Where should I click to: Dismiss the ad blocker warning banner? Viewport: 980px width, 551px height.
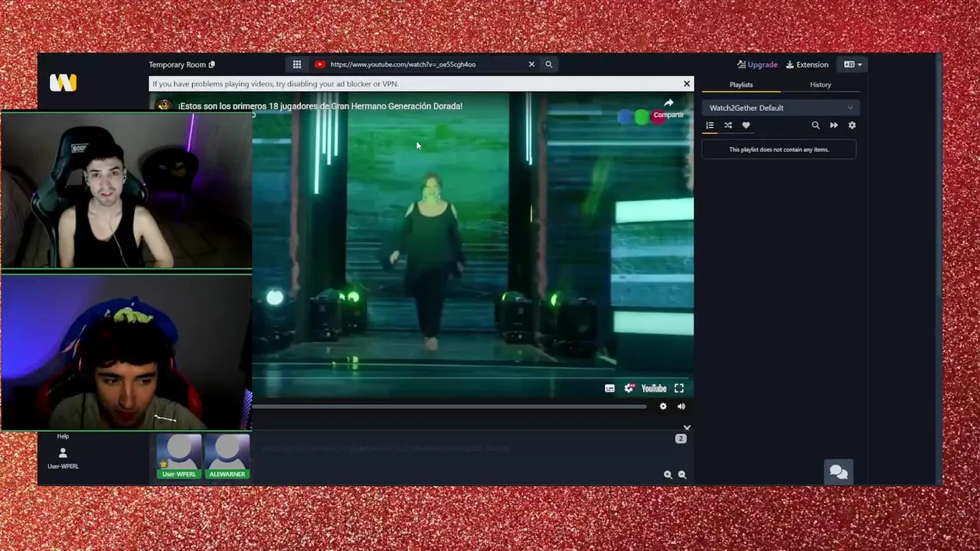pos(687,83)
